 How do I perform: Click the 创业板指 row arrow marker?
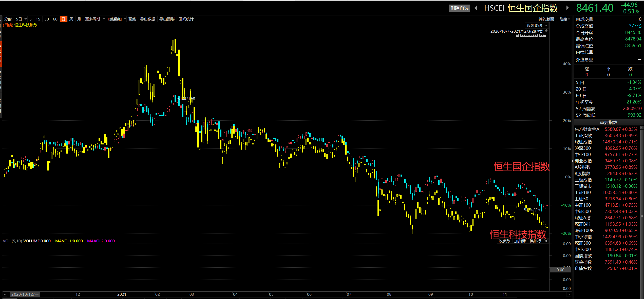(x=573, y=161)
